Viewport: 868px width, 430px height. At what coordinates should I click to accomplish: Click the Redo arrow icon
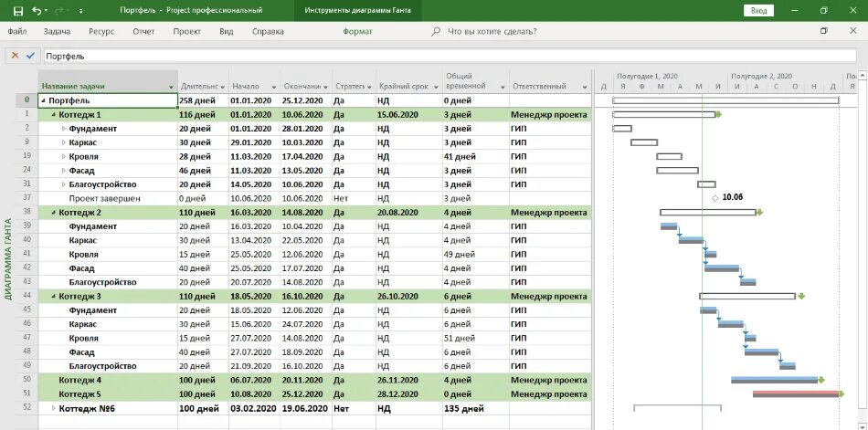(59, 11)
